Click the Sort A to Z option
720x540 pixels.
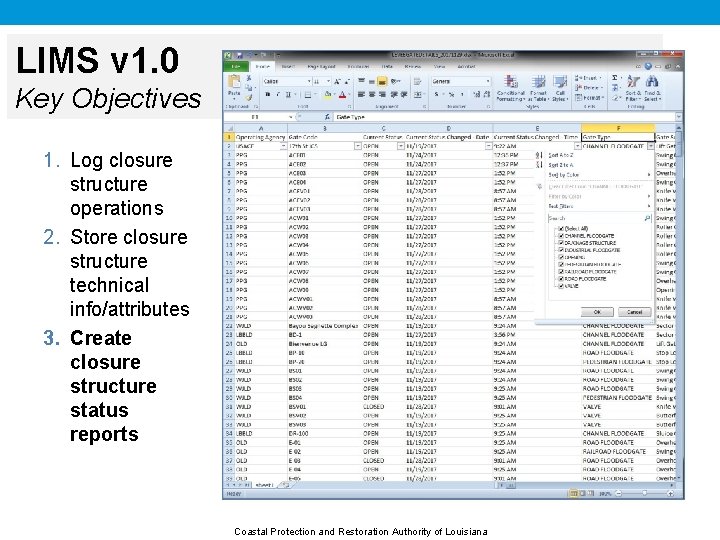561,155
